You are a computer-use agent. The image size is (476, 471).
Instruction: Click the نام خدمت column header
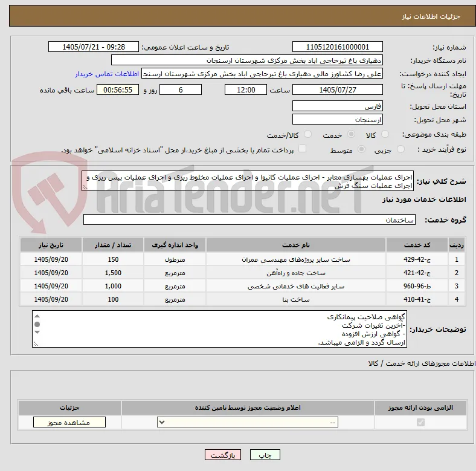coord(296,245)
